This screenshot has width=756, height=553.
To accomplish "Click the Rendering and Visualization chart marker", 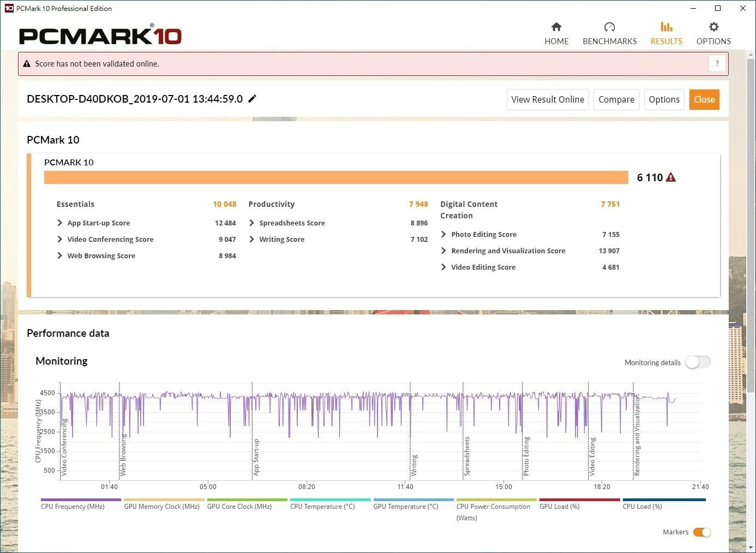I will [x=637, y=436].
